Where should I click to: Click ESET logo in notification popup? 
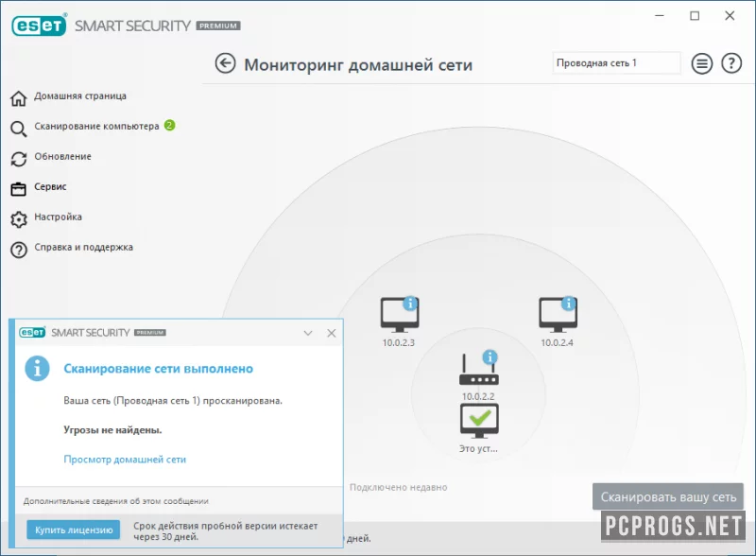point(32,332)
